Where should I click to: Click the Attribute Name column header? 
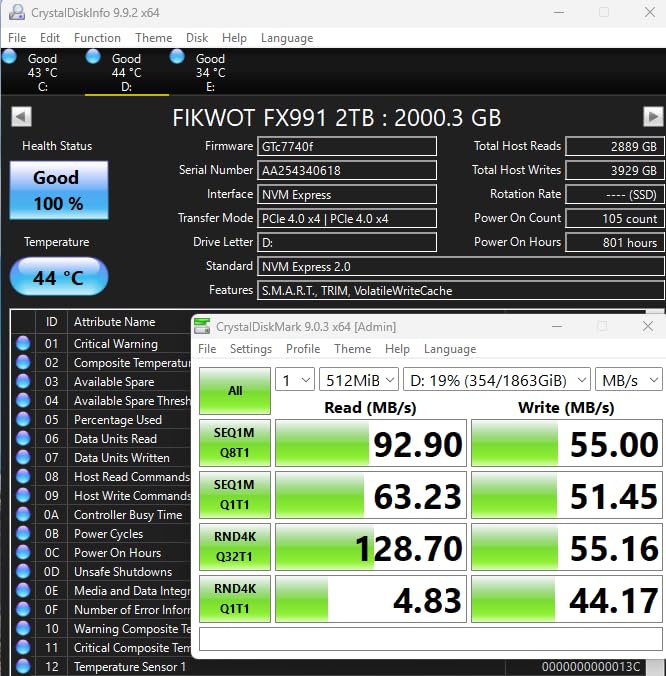114,322
